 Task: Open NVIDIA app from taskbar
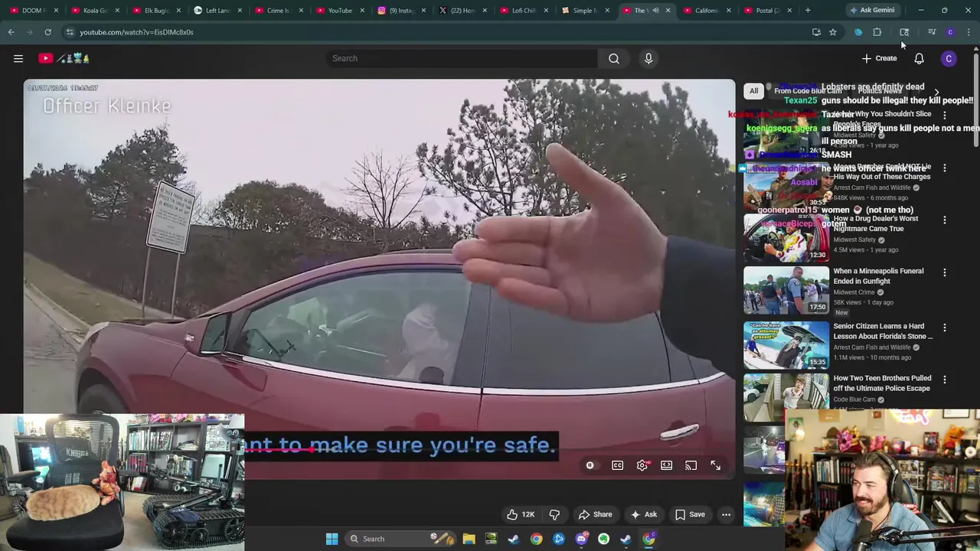(491, 539)
